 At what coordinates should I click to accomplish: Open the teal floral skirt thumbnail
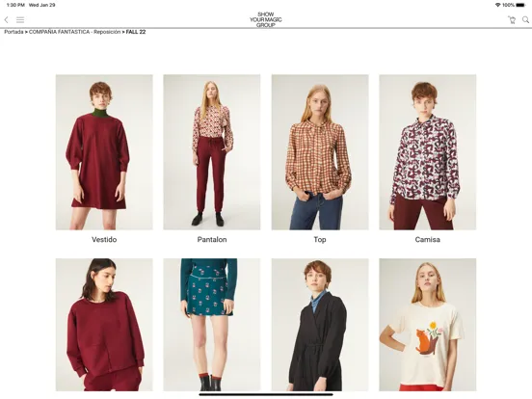212,325
